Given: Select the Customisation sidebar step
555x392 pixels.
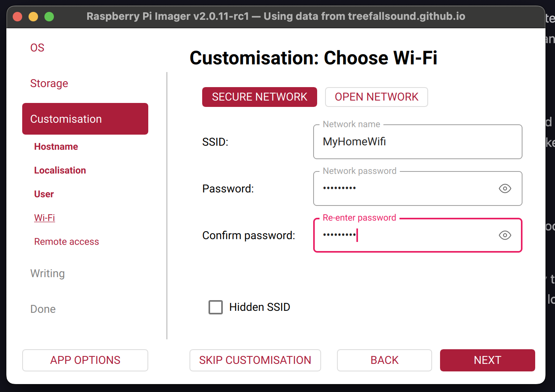Looking at the screenshot, I should [x=85, y=119].
